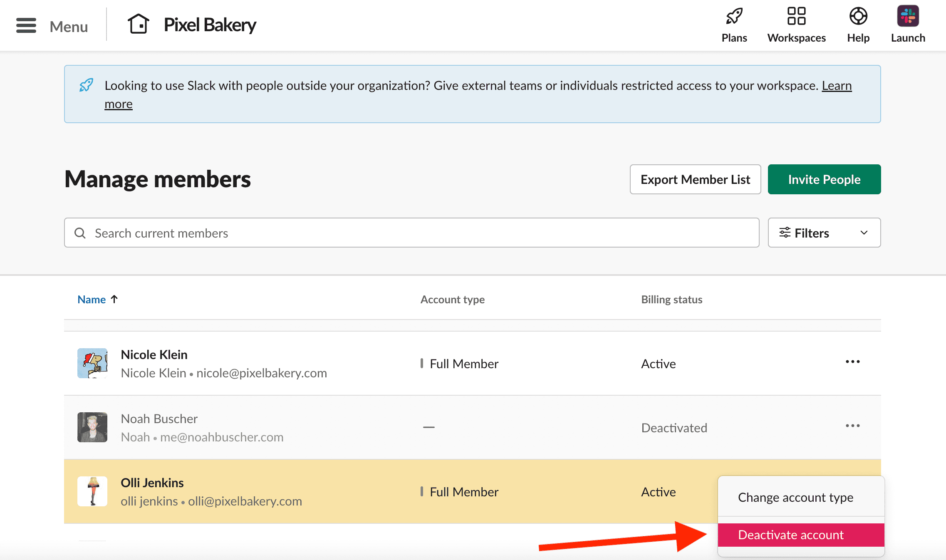Screen dimensions: 946x560
Task: Click the Olli Jenkins name
Action: coord(152,483)
